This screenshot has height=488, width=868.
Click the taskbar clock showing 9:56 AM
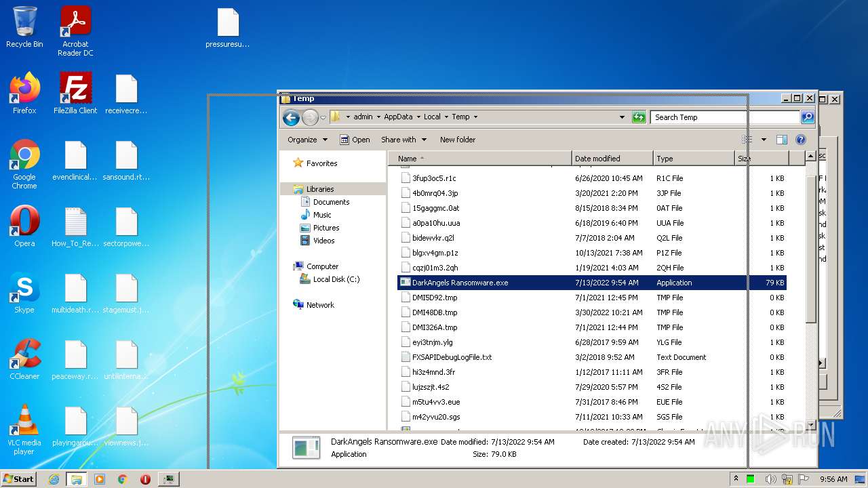(x=833, y=479)
